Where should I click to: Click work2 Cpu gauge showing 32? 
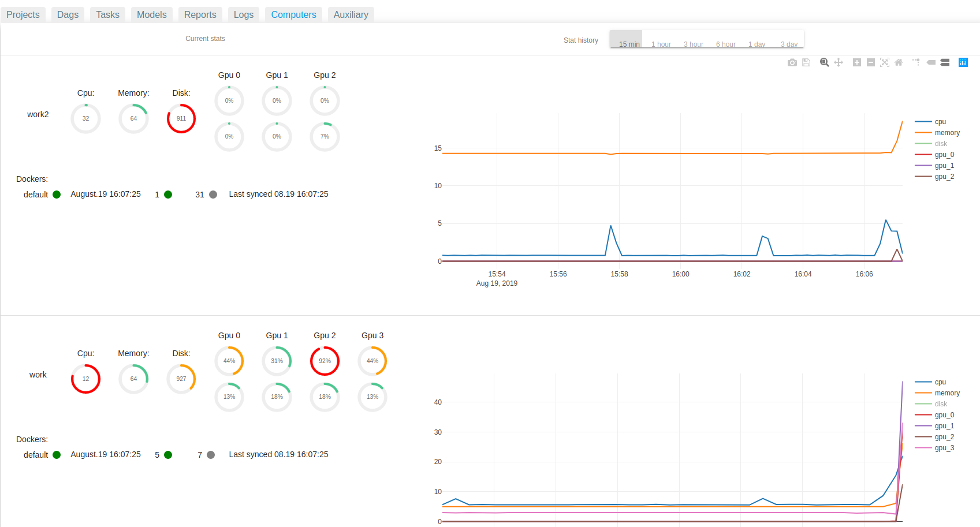click(85, 118)
